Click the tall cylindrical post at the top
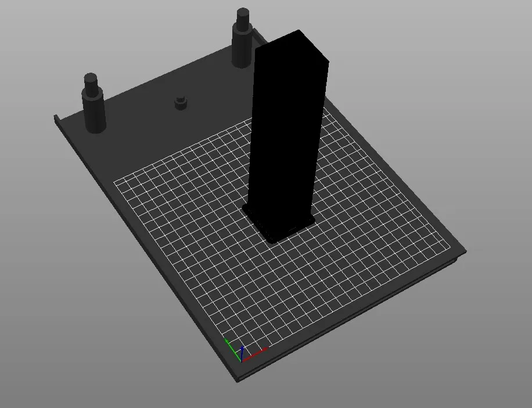The height and width of the screenshot is (408, 532). coord(241,49)
